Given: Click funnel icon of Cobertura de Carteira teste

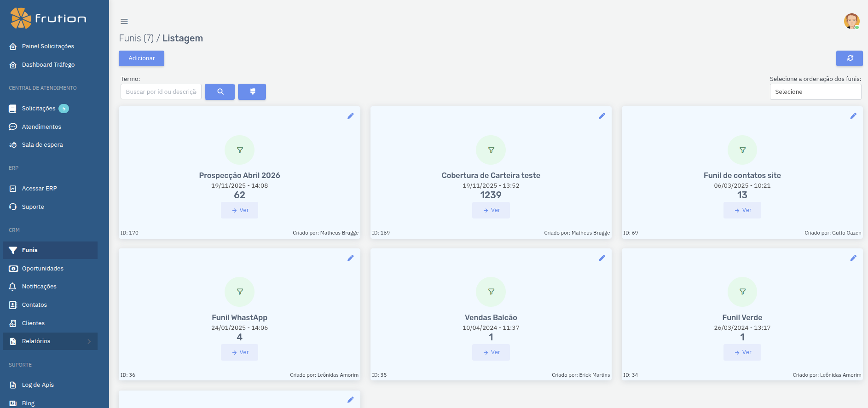Looking at the screenshot, I should 491,150.
